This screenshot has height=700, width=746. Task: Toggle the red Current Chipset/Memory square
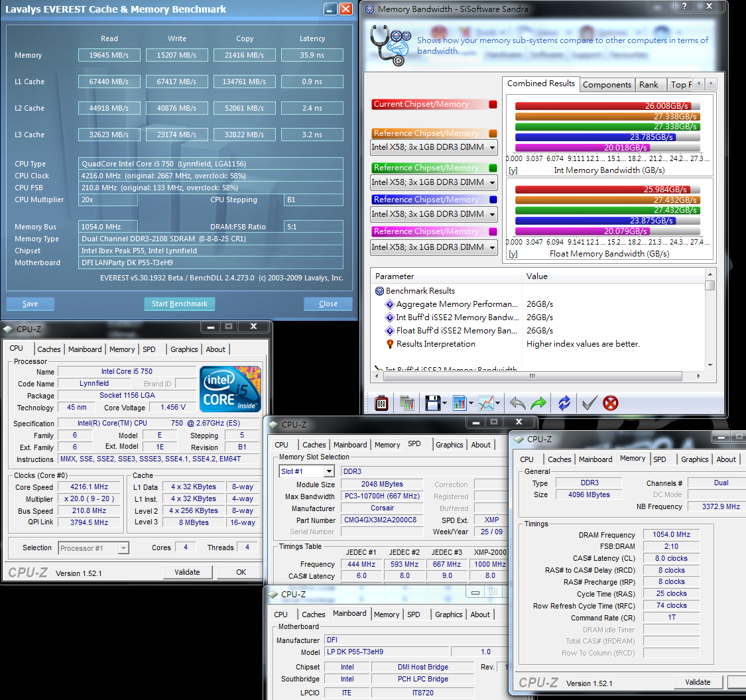click(493, 104)
